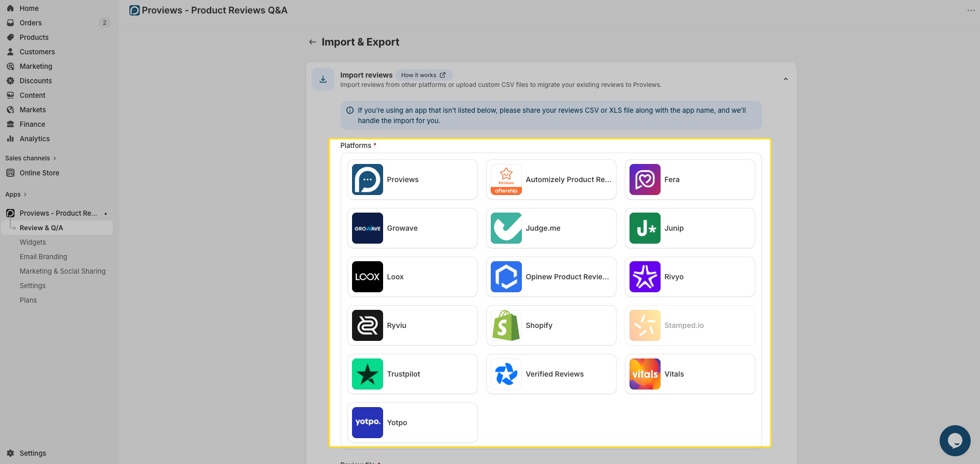Viewport: 980px width, 464px height.
Task: Click the Analytics bar chart icon
Action: pos(10,139)
